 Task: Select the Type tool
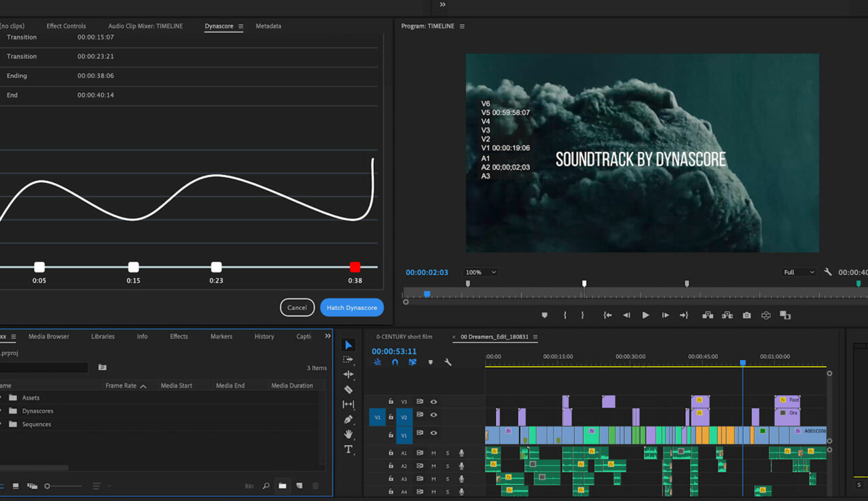point(349,450)
